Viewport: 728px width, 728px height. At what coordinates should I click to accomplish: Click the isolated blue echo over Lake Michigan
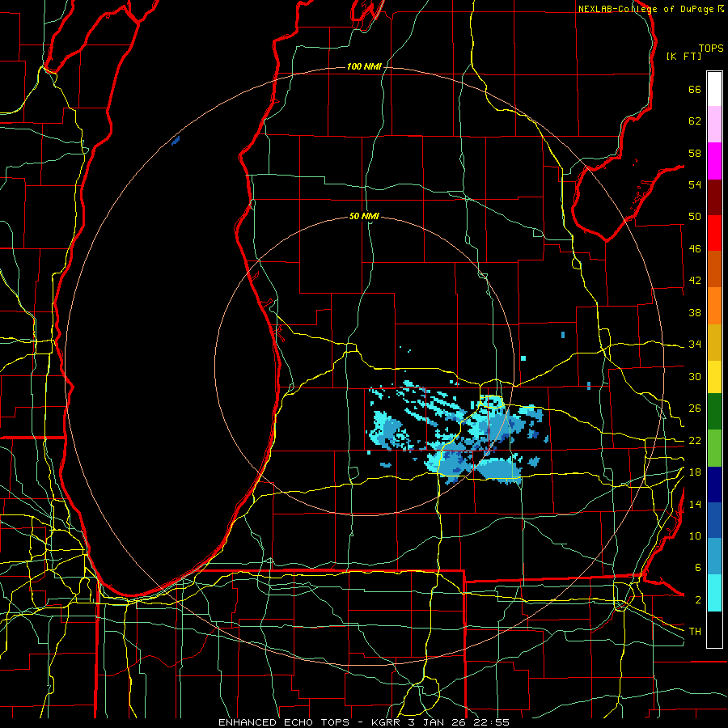click(x=176, y=141)
